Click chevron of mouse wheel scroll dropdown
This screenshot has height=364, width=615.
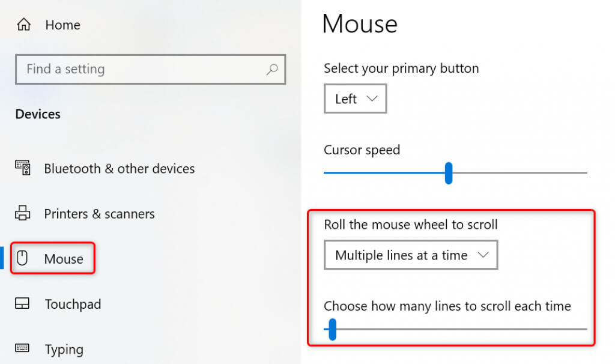(x=483, y=255)
